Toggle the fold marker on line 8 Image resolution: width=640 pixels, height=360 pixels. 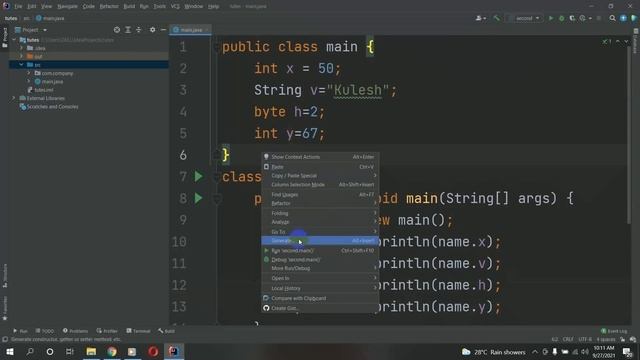click(x=217, y=198)
